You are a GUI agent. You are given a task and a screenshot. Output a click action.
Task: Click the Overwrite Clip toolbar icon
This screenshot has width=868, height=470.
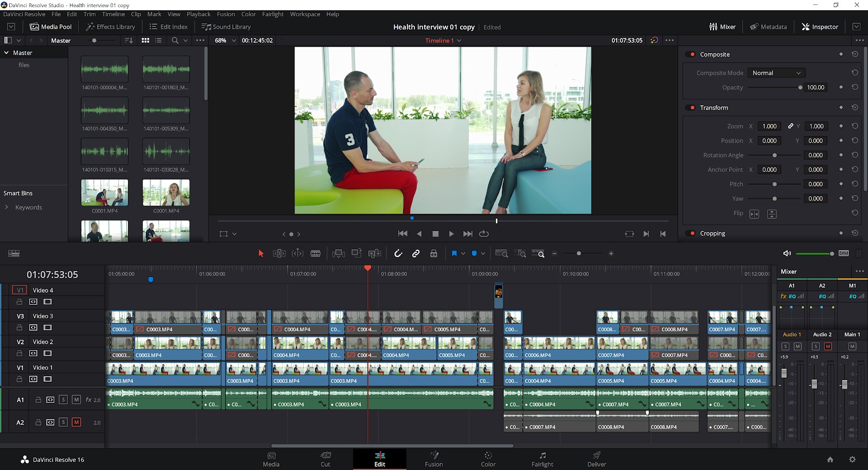(356, 253)
